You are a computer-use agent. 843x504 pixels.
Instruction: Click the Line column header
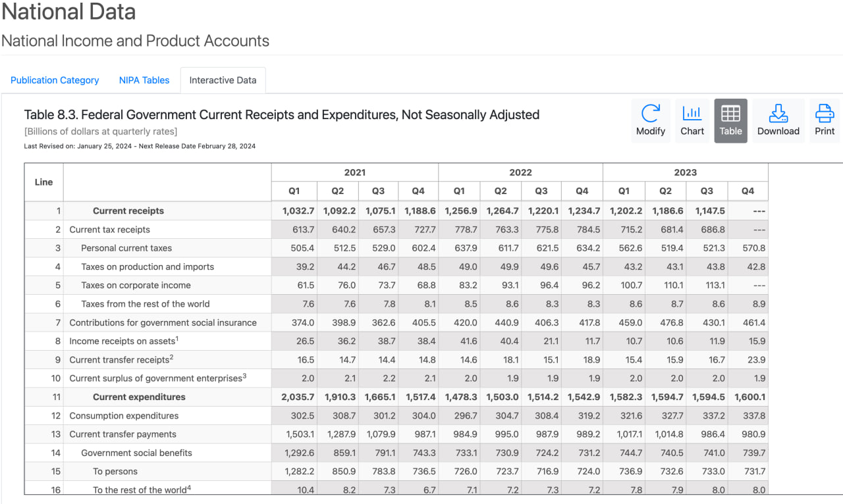click(x=43, y=182)
